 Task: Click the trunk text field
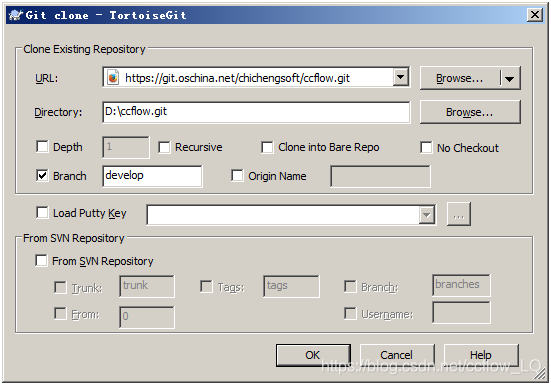147,286
